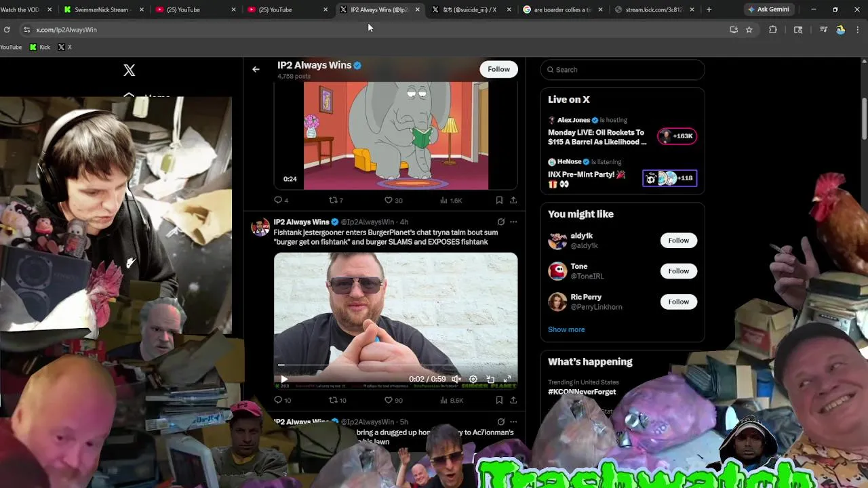Reply to the elephant video post with 4 replies
The height and width of the screenshot is (488, 868).
point(281,200)
